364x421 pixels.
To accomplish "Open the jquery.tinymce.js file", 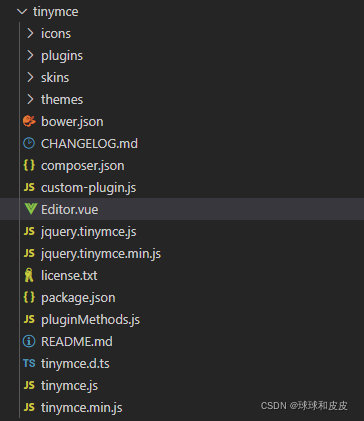I will click(x=89, y=232).
